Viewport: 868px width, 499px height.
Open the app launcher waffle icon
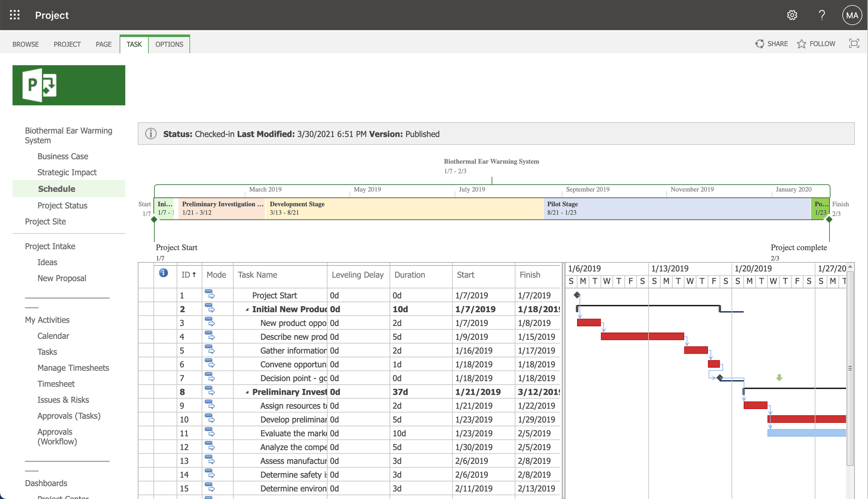point(15,15)
